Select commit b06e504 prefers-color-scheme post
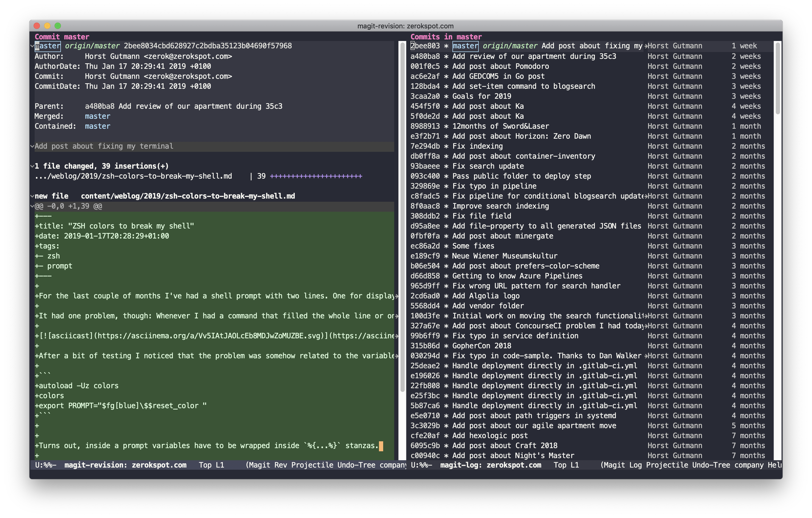Viewport: 812px width, 518px height. coord(592,266)
